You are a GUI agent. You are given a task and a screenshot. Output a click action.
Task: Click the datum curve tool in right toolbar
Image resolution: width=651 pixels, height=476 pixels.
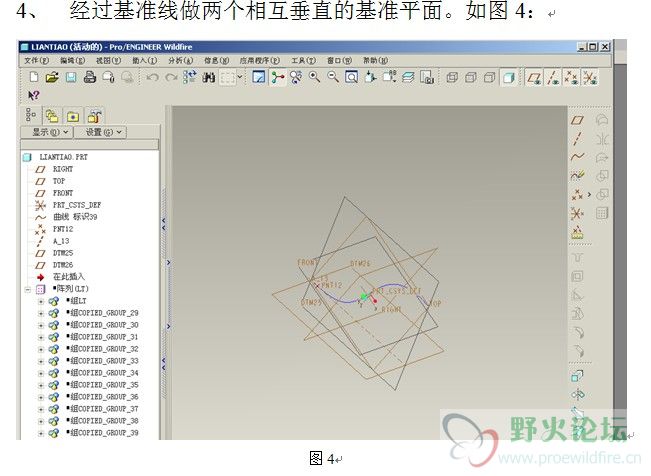pos(577,157)
